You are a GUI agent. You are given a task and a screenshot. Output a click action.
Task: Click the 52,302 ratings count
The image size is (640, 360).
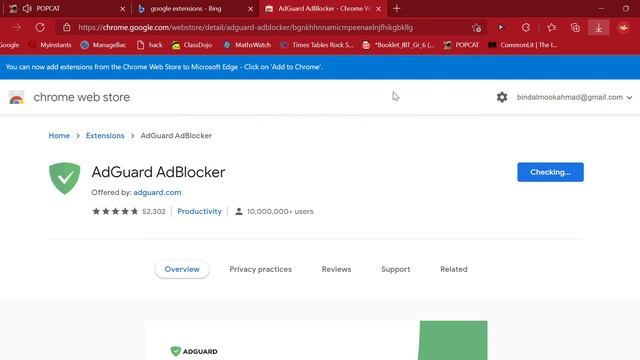pyautogui.click(x=154, y=211)
